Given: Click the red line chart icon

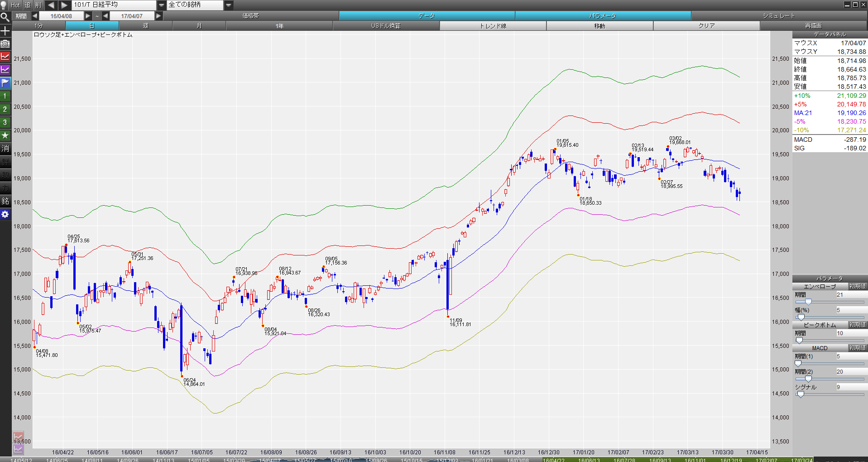Looking at the screenshot, I should coord(5,57).
